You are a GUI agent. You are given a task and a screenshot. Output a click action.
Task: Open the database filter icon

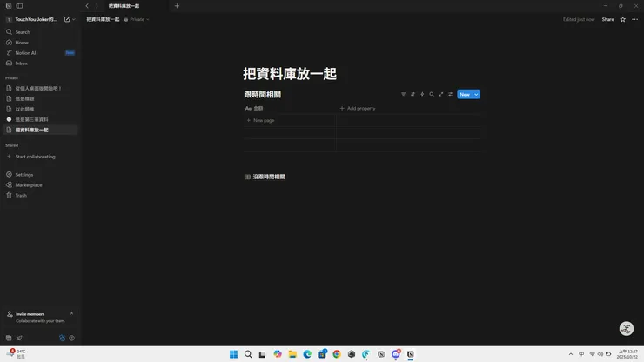[x=403, y=94]
